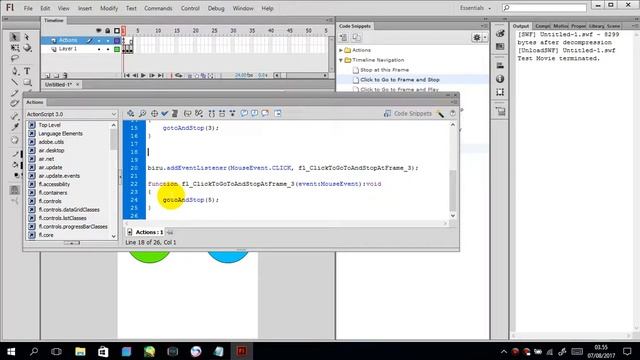This screenshot has height=360, width=640.
Task: Collapse the Timeline Navigation folder
Action: (x=341, y=60)
